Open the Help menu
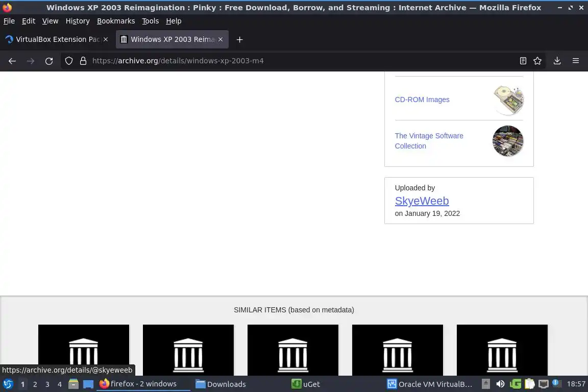Viewport: 588px width, 392px height. tap(174, 21)
